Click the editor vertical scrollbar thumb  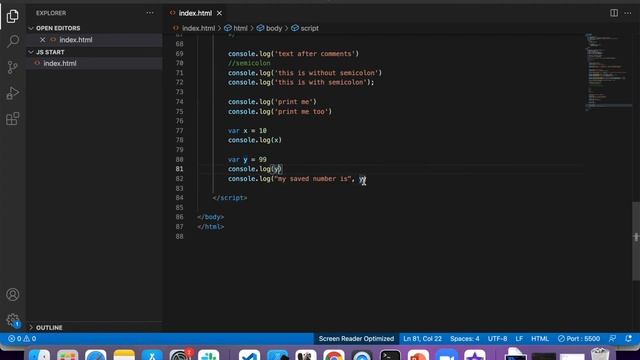(636, 241)
